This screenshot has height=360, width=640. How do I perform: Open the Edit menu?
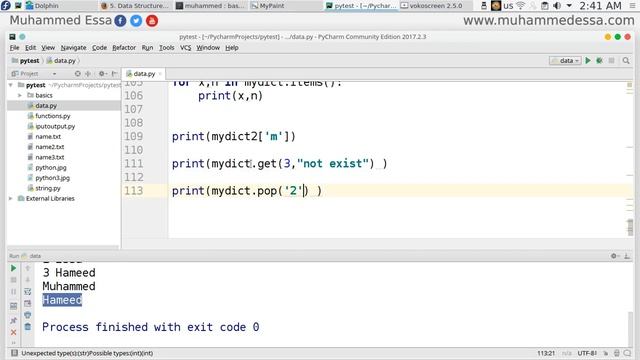pyautogui.click(x=31, y=48)
